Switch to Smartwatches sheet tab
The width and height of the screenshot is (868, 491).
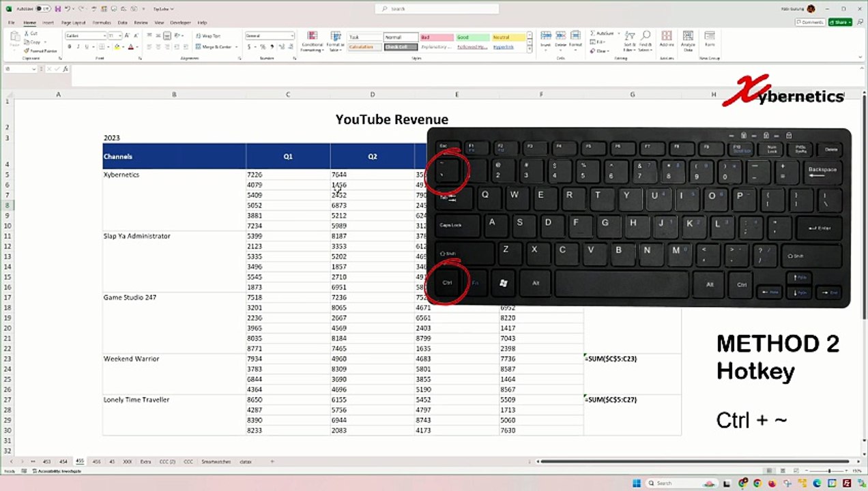(217, 462)
